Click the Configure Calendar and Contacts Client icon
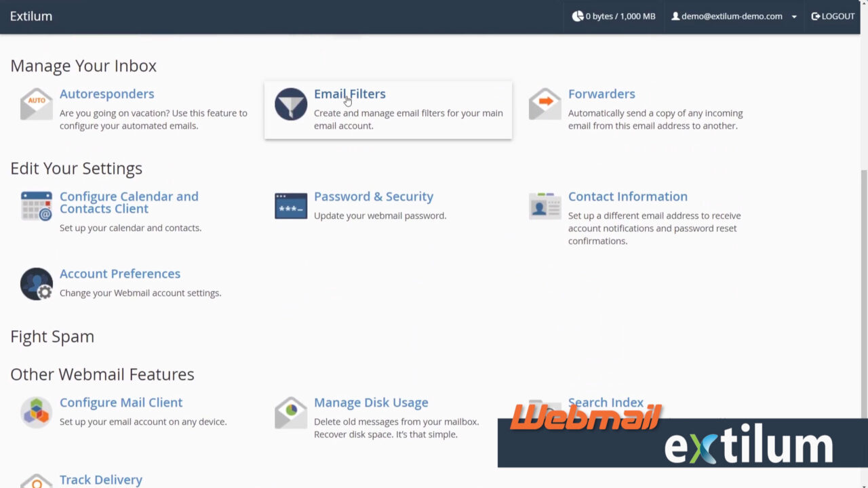 pyautogui.click(x=36, y=206)
